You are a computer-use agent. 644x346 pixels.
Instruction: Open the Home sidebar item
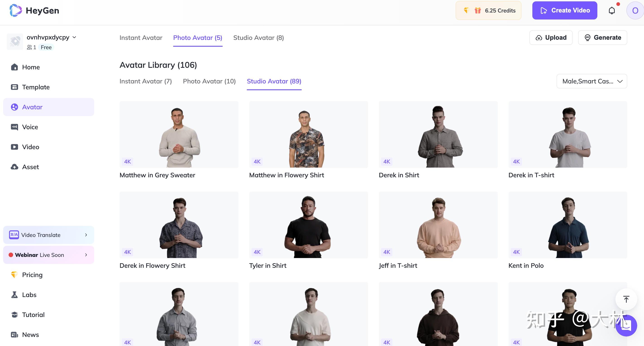tap(31, 67)
